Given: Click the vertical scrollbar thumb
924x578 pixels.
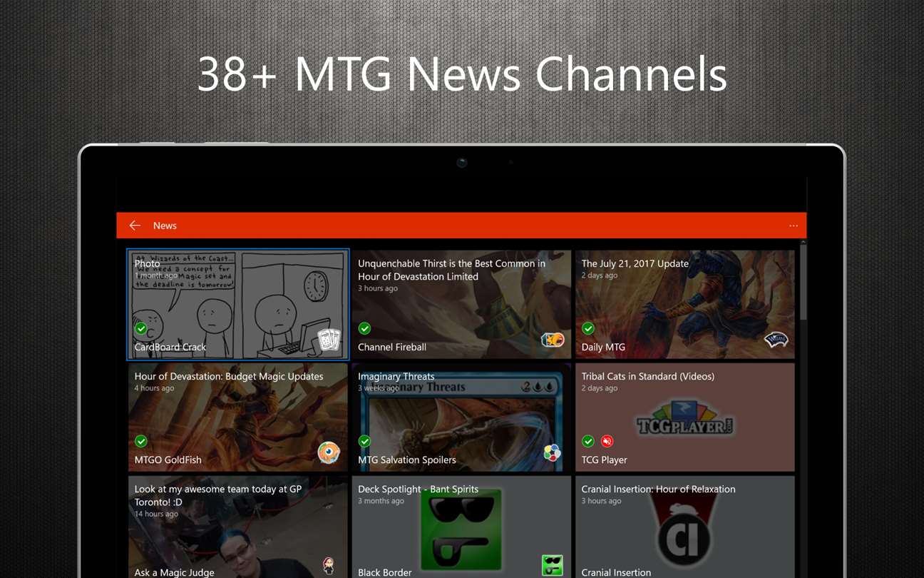Looking at the screenshot, I should click(x=803, y=283).
